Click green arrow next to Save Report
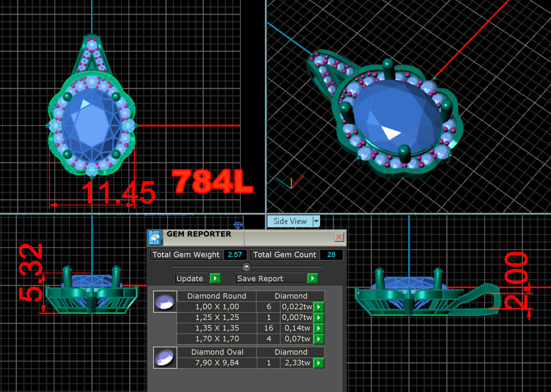This screenshot has height=392, width=551. [312, 278]
